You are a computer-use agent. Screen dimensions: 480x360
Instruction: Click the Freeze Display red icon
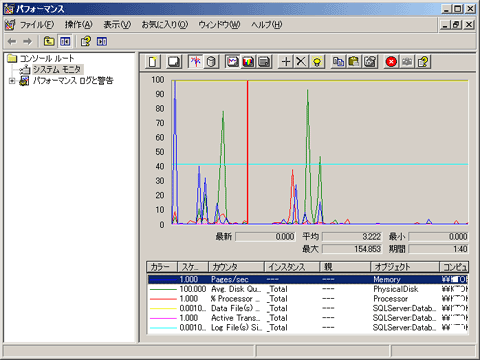pyautogui.click(x=391, y=62)
